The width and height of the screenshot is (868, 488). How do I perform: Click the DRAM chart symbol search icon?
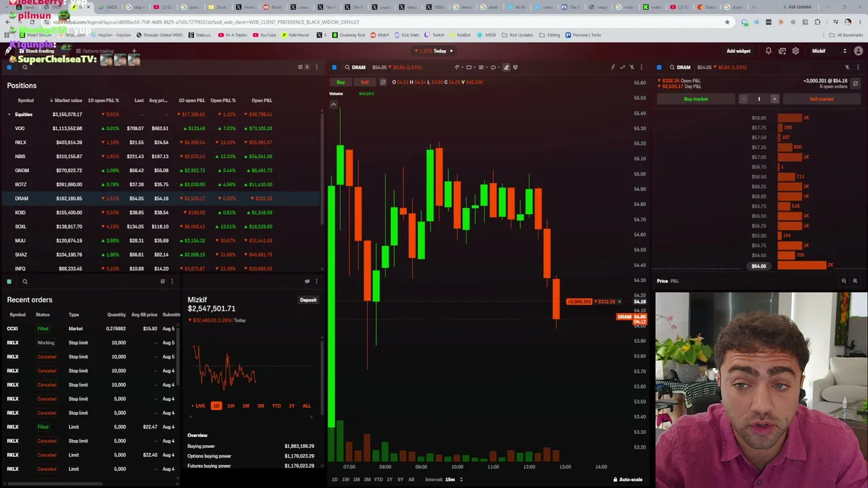pyautogui.click(x=347, y=67)
